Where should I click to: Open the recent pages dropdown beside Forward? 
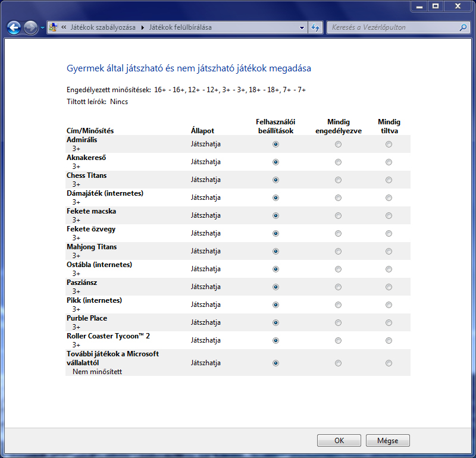[42, 27]
